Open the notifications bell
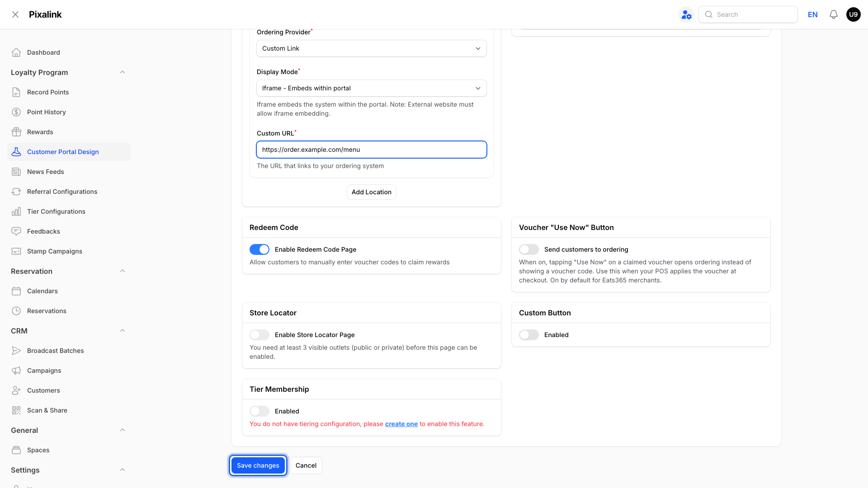This screenshot has height=488, width=868. (x=834, y=14)
